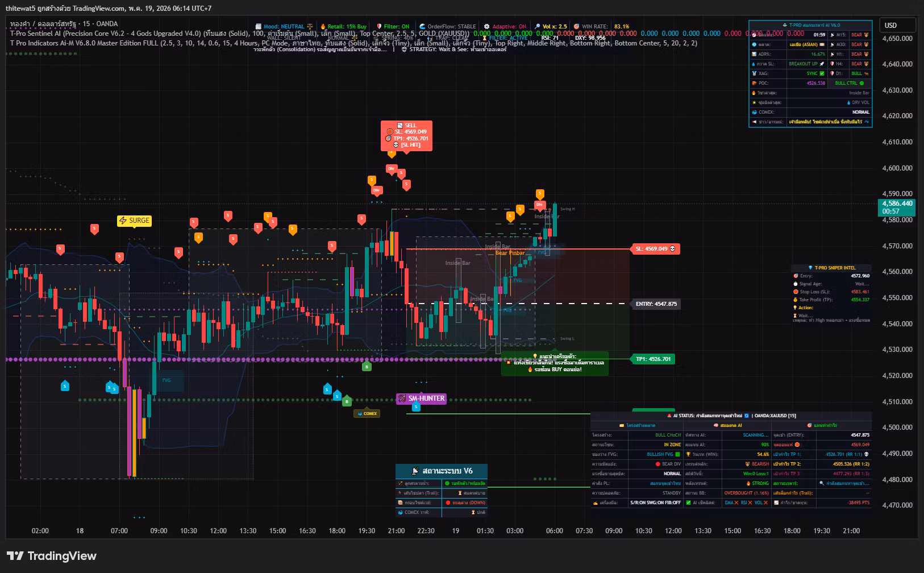Image resolution: width=924 pixels, height=573 pixels.
Task: Click the TP1: 4526.701 green label
Action: [653, 359]
